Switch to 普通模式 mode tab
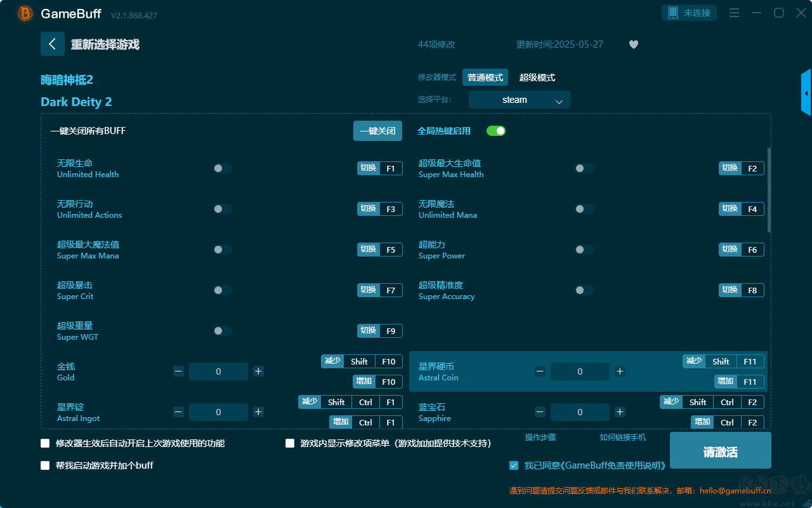The height and width of the screenshot is (508, 812). (485, 77)
